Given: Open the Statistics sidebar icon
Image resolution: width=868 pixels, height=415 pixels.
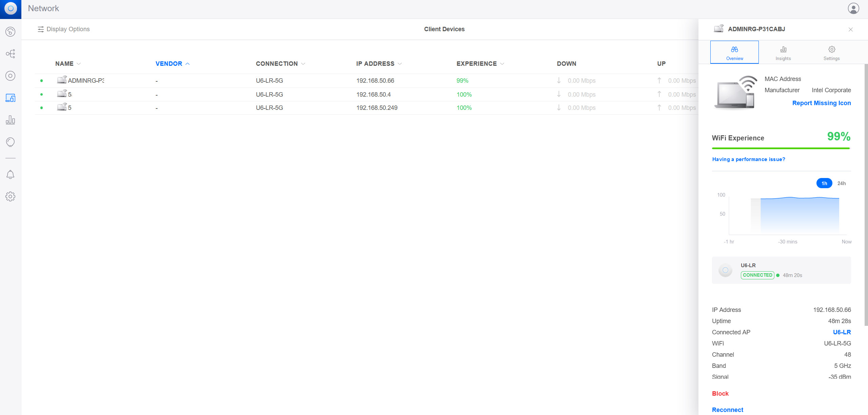Looking at the screenshot, I should (11, 120).
